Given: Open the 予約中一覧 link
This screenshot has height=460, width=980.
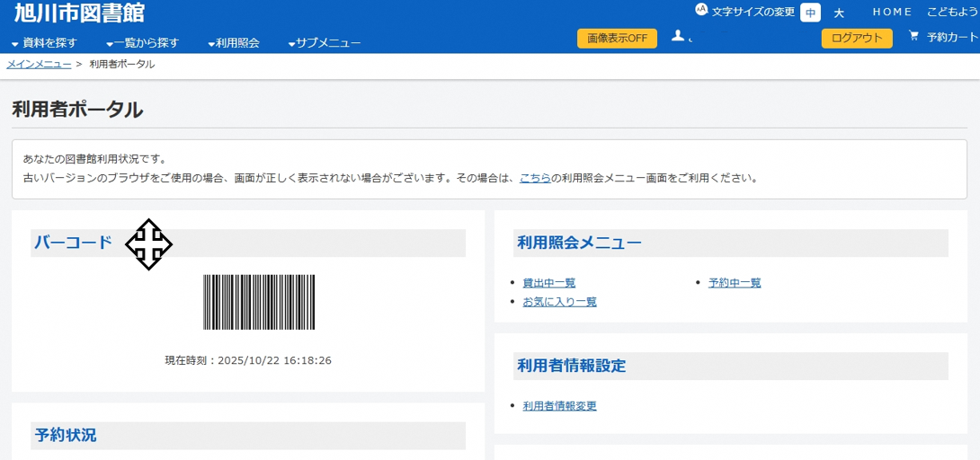Looking at the screenshot, I should coord(735,283).
